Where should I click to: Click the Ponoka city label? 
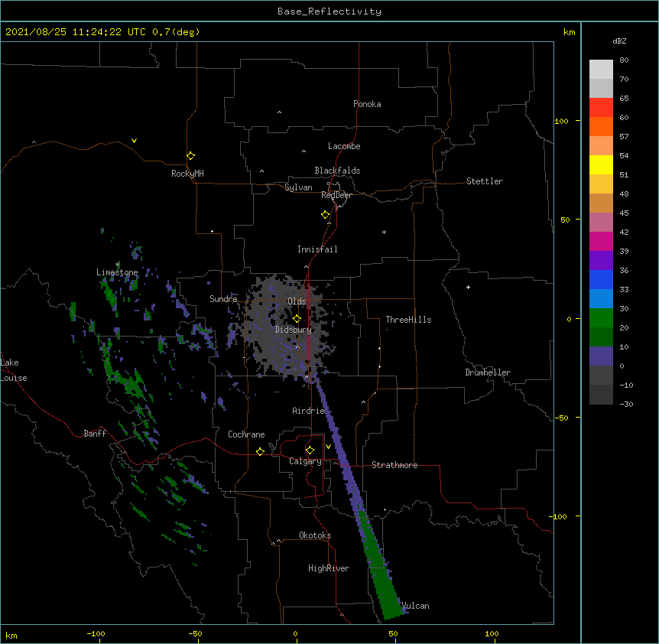tap(367, 104)
